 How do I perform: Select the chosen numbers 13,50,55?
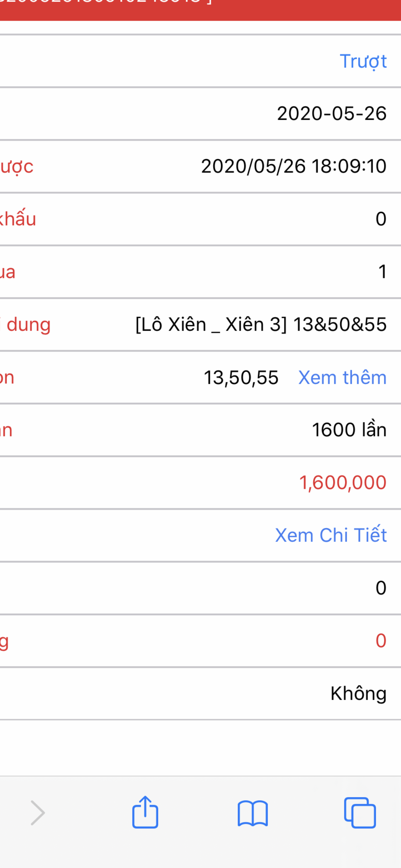241,378
